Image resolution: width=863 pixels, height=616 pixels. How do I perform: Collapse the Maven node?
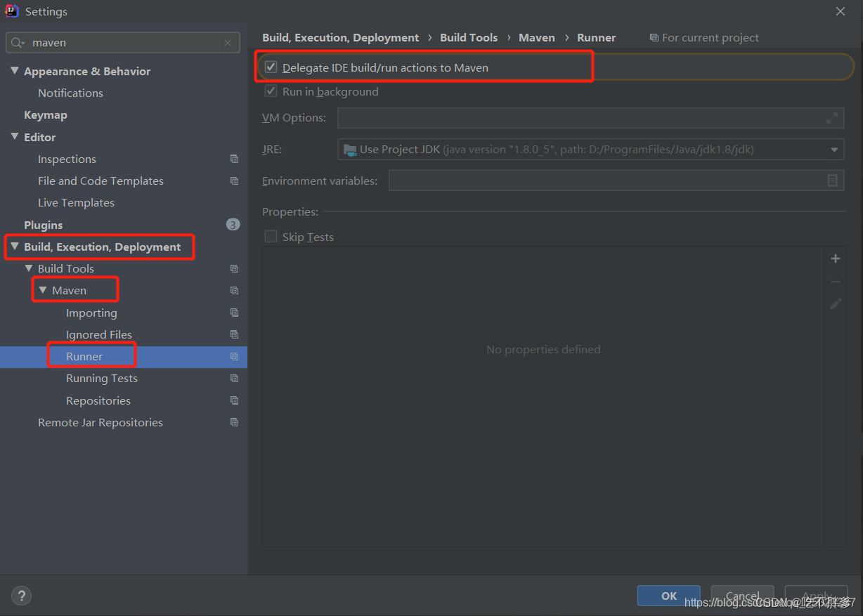tap(43, 290)
